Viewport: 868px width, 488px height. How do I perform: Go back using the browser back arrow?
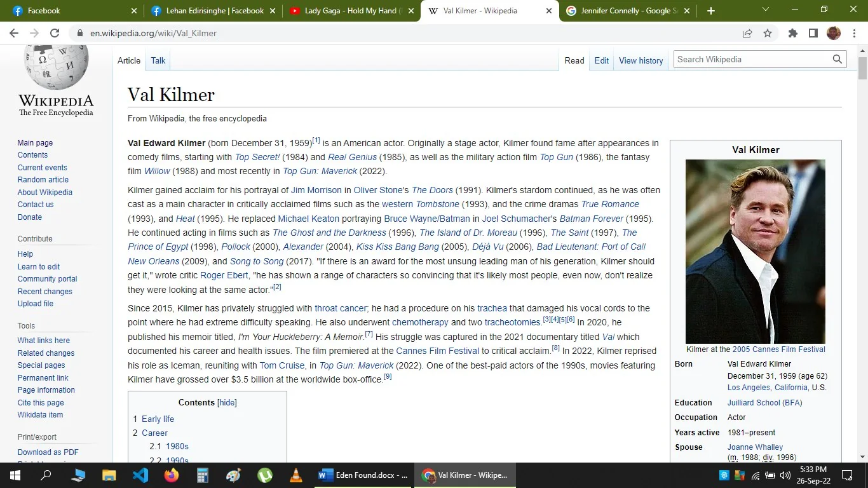coord(14,33)
